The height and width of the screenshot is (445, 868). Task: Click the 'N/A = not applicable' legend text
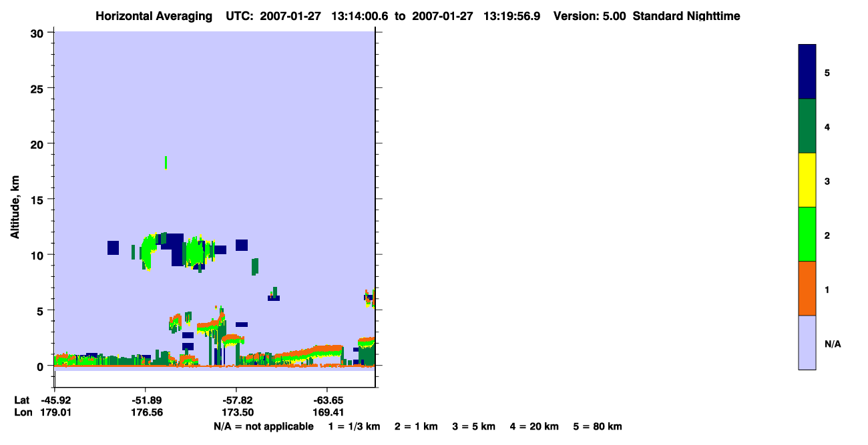263,426
